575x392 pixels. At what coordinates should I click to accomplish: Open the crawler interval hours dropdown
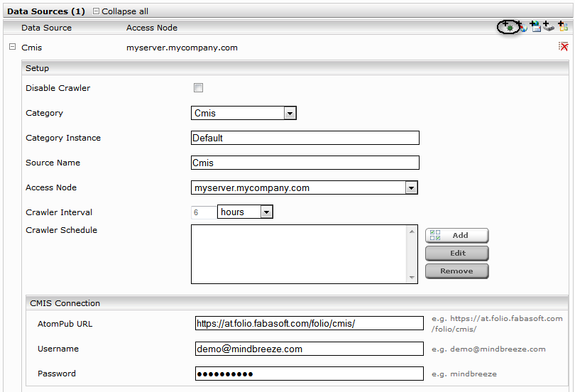(x=266, y=212)
